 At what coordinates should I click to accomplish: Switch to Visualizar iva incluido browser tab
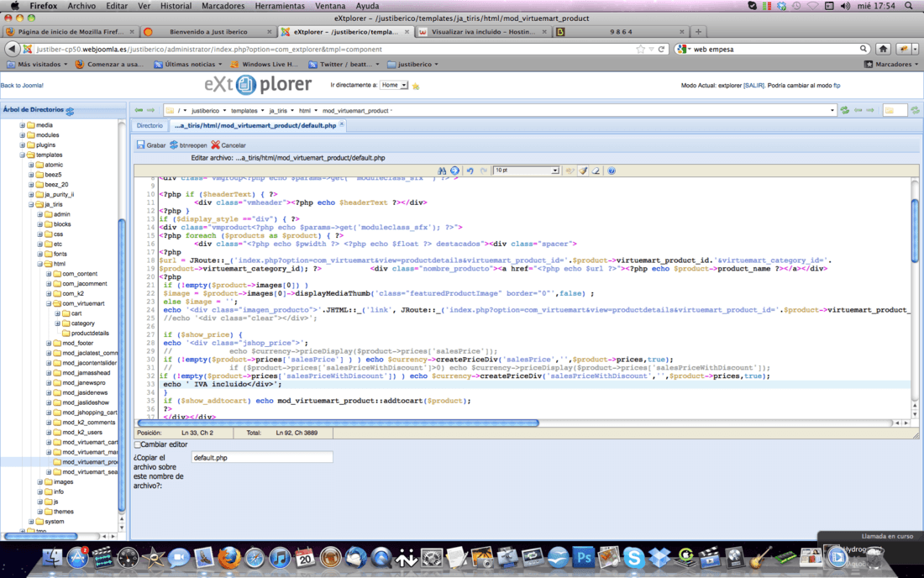pos(483,32)
